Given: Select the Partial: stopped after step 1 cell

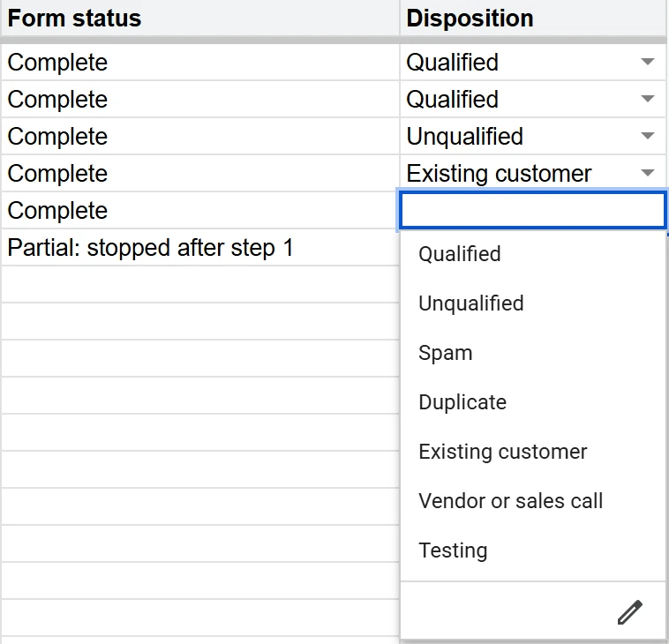Looking at the screenshot, I should 199,247.
